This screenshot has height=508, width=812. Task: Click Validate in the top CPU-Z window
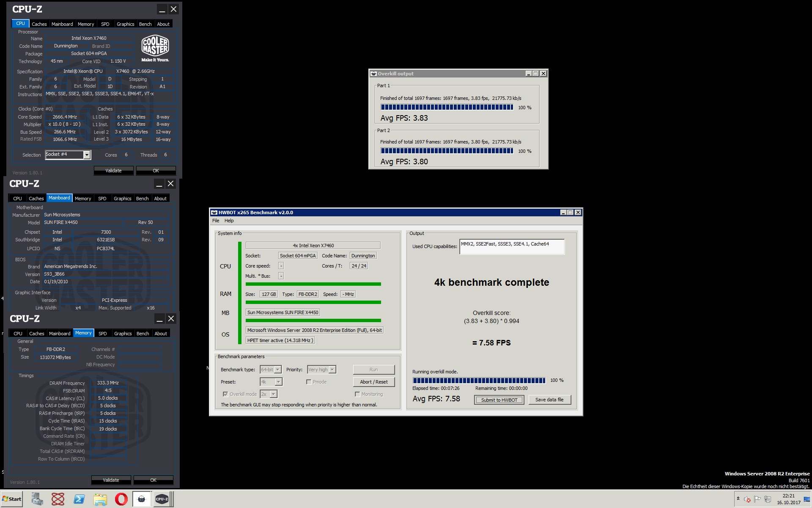click(113, 171)
